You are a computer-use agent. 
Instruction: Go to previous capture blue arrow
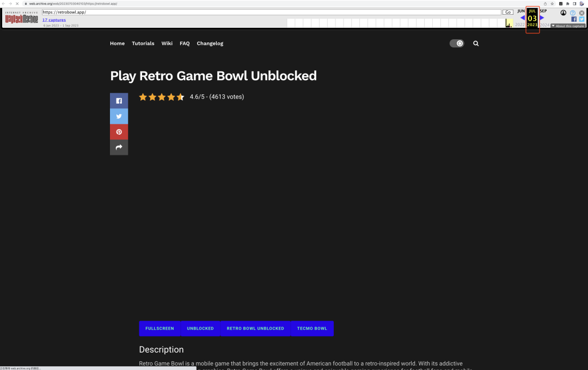522,17
